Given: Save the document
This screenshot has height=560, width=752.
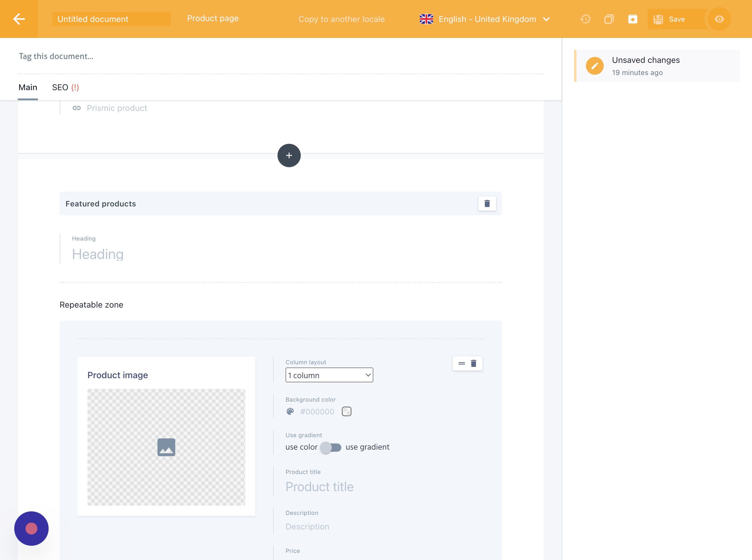Looking at the screenshot, I should pos(676,19).
